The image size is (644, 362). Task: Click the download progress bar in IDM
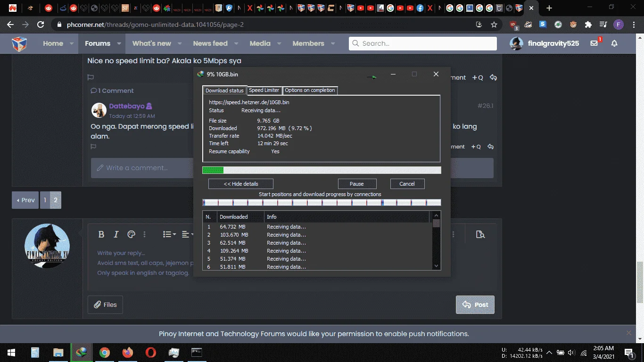[322, 170]
